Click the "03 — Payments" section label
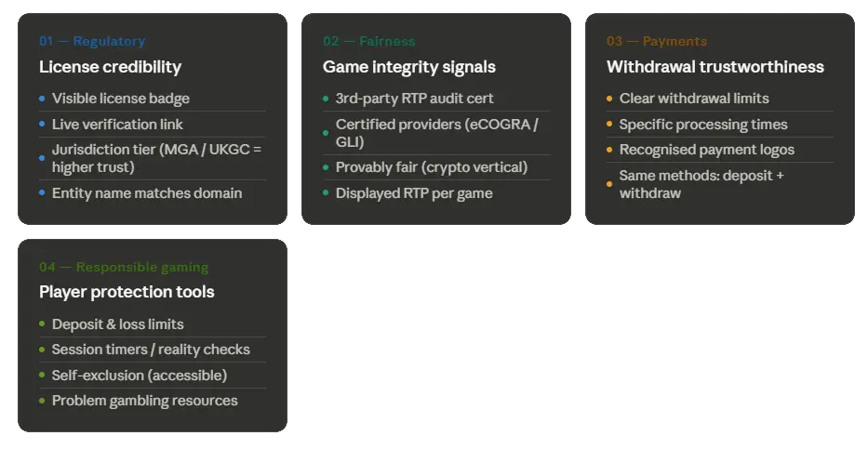The image size is (868, 449). [656, 41]
